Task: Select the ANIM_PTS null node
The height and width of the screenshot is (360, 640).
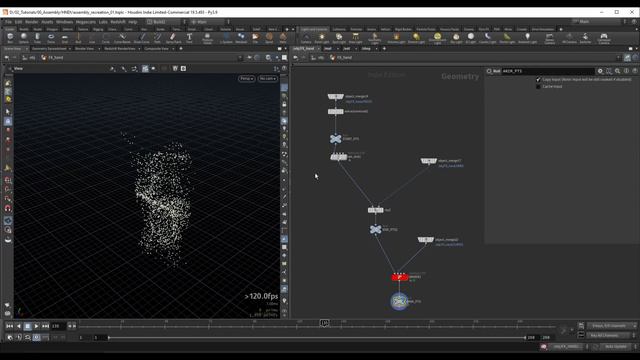Action: point(399,301)
